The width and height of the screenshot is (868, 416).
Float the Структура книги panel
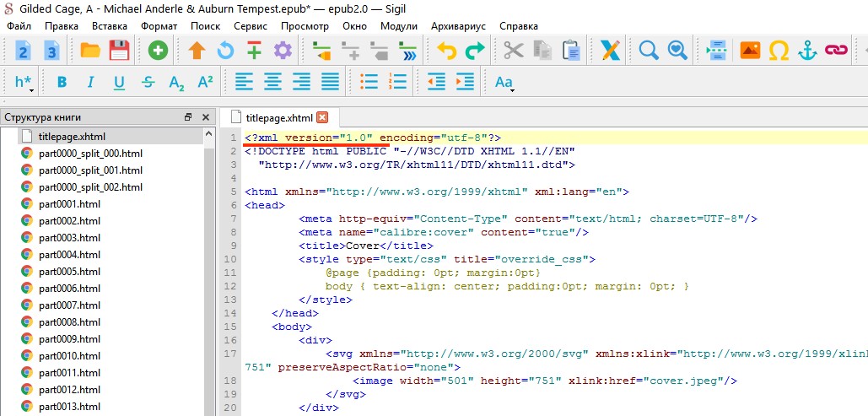[x=188, y=117]
